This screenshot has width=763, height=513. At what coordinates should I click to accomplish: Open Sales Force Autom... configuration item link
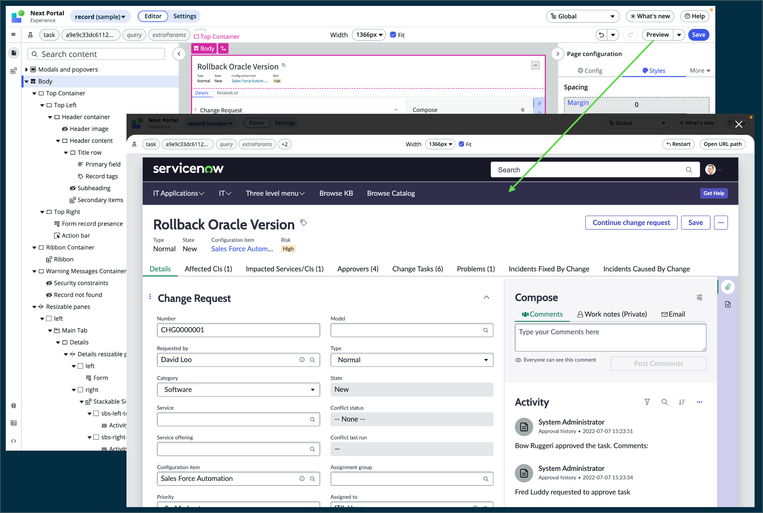click(x=242, y=249)
